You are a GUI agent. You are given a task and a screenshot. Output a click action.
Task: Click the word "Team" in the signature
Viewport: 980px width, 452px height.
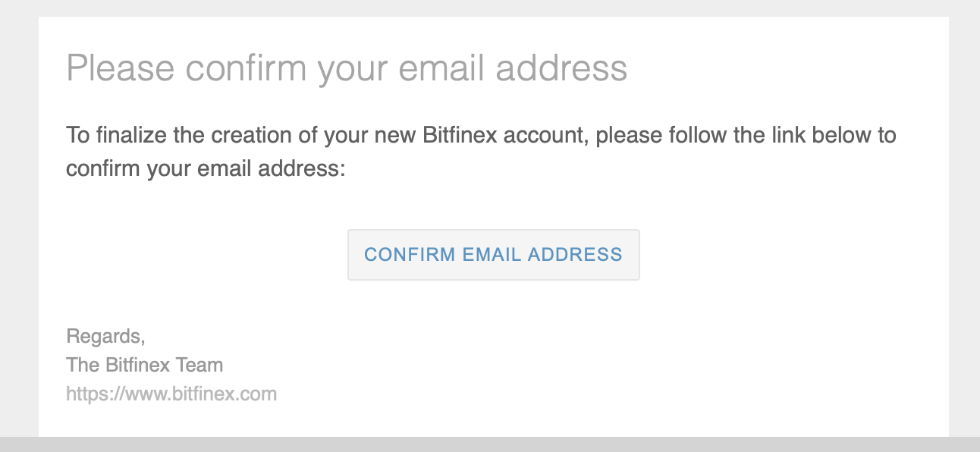click(199, 365)
